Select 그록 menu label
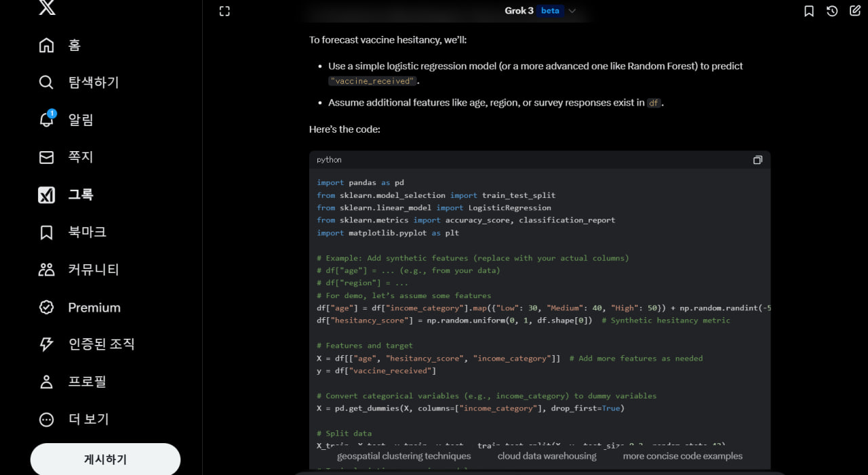868x475 pixels. (81, 195)
